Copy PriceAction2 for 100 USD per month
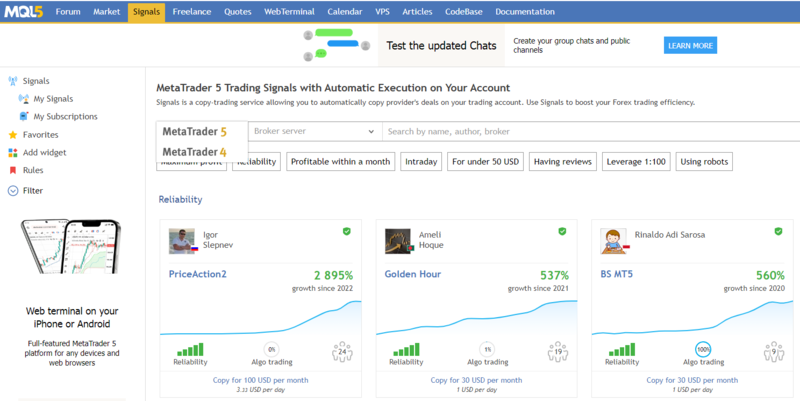The height and width of the screenshot is (401, 800). click(x=260, y=380)
